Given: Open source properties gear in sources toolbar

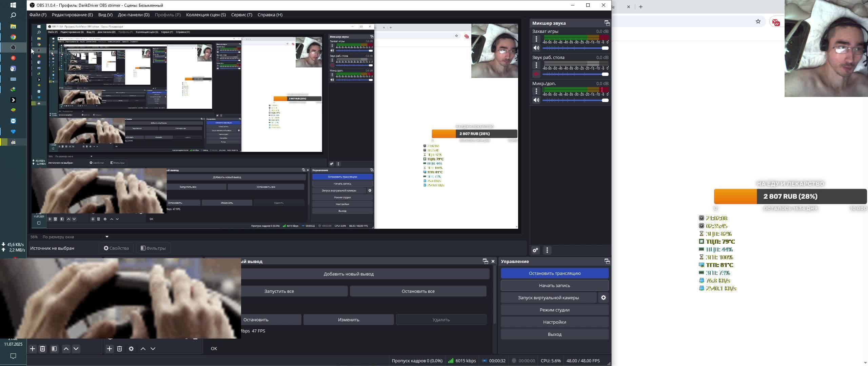Looking at the screenshot, I should (x=131, y=349).
